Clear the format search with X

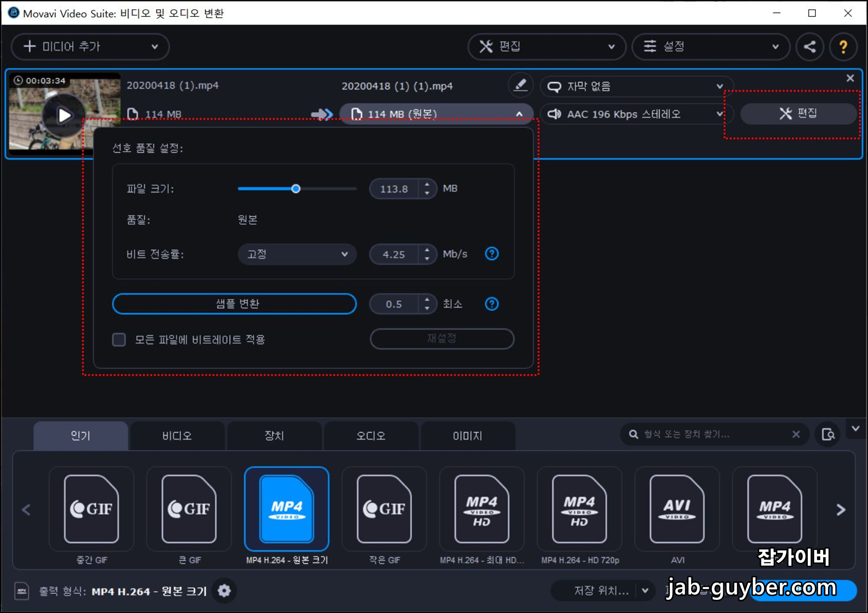pyautogui.click(x=796, y=435)
